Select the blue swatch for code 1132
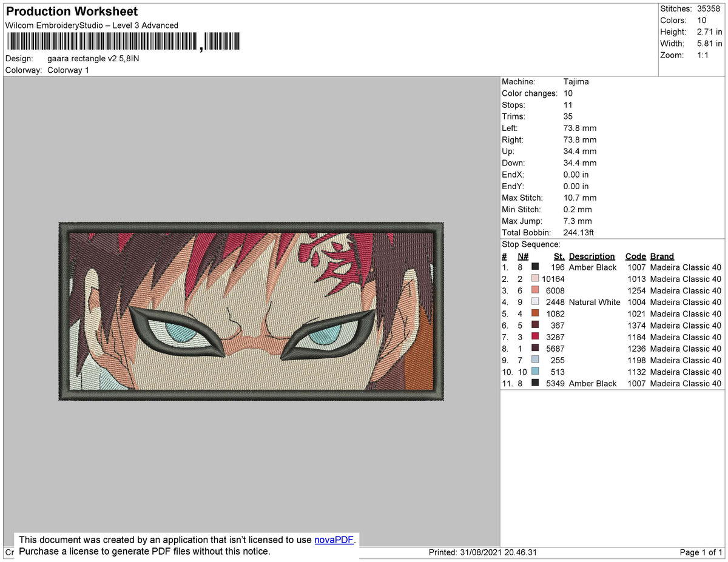The width and height of the screenshot is (728, 562). pyautogui.click(x=536, y=372)
